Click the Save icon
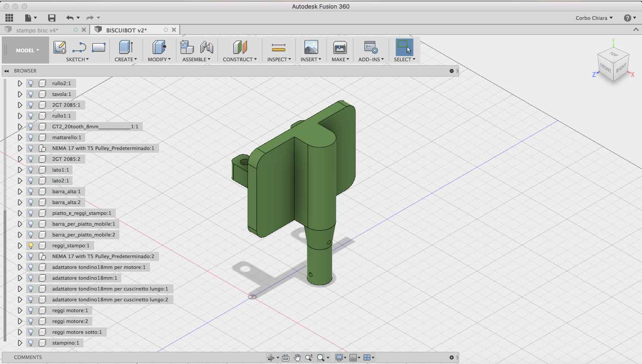Image resolution: width=642 pixels, height=364 pixels. pyautogui.click(x=52, y=18)
